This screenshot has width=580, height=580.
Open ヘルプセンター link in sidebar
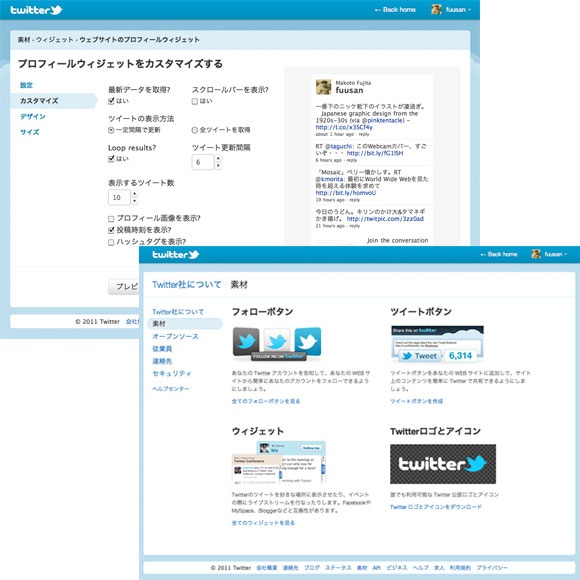[171, 388]
